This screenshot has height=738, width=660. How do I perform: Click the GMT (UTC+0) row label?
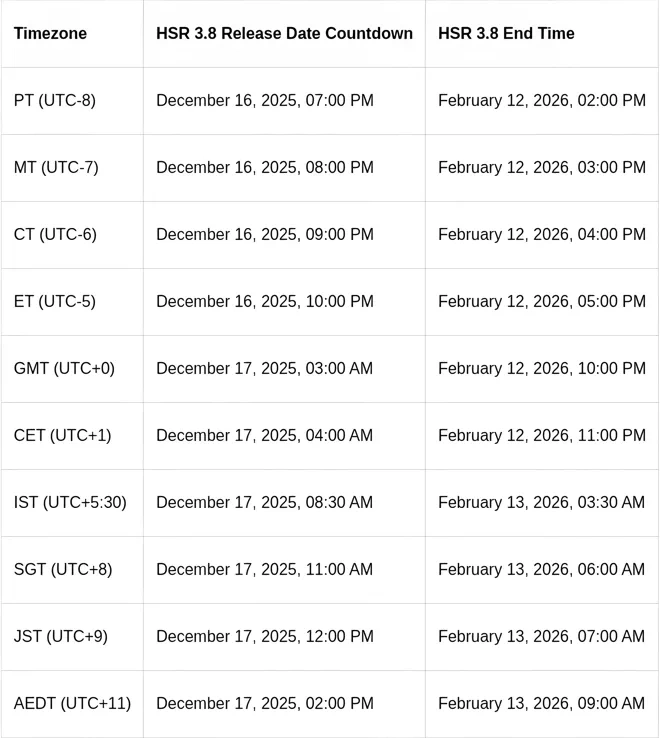[64, 369]
